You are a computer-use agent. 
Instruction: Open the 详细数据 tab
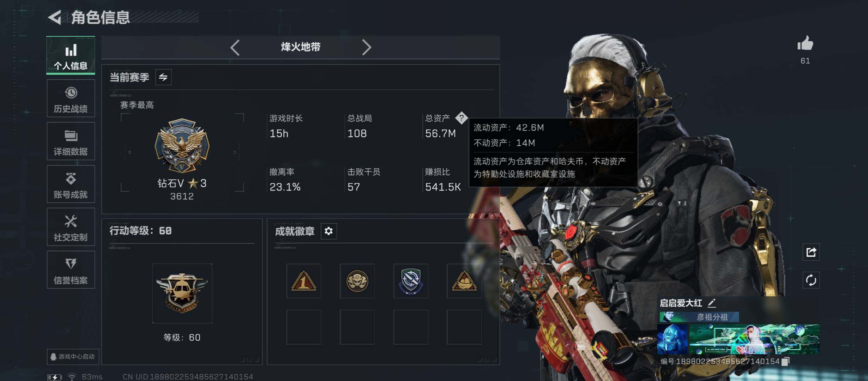[x=71, y=141]
